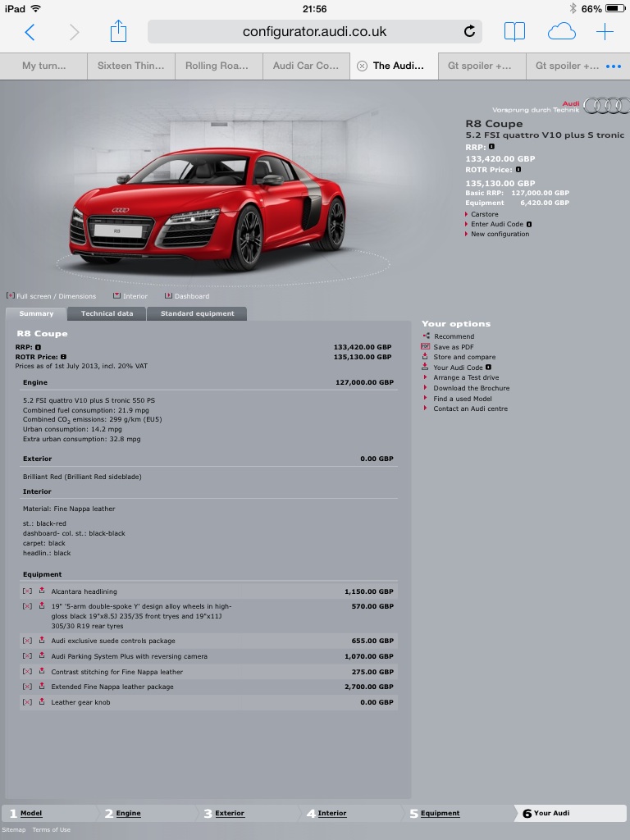
Task: Add a new Safari tab
Action: [605, 32]
